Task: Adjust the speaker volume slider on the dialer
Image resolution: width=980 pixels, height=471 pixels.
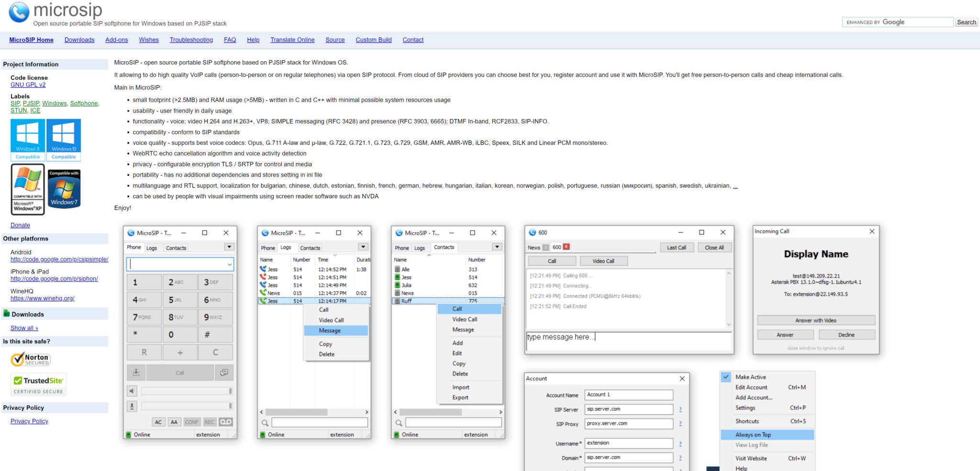Action: tap(187, 391)
